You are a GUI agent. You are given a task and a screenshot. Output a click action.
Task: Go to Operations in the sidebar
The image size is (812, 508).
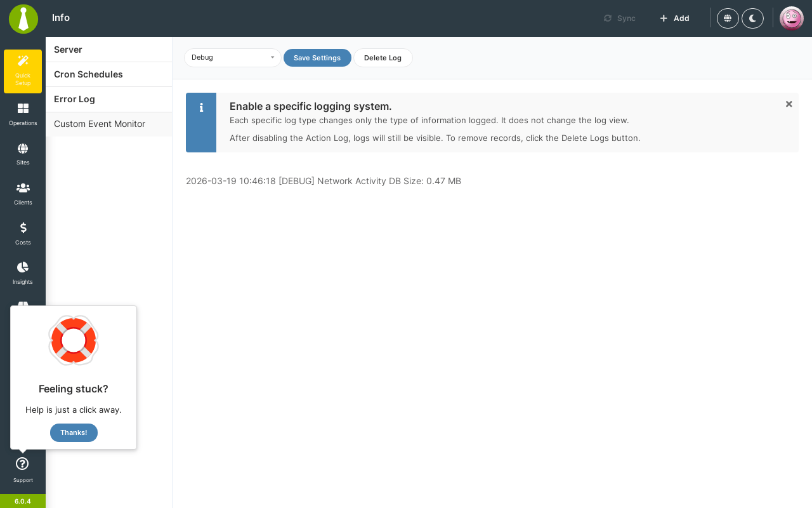[23, 114]
